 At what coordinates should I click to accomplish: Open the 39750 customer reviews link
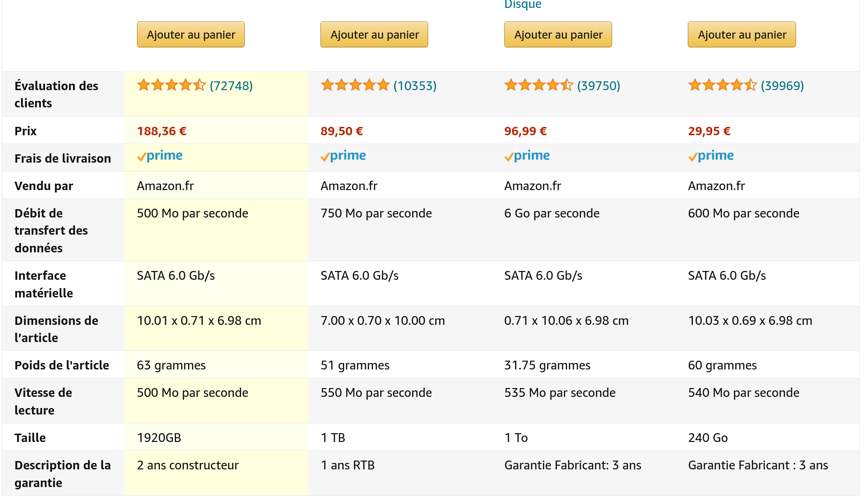(599, 86)
